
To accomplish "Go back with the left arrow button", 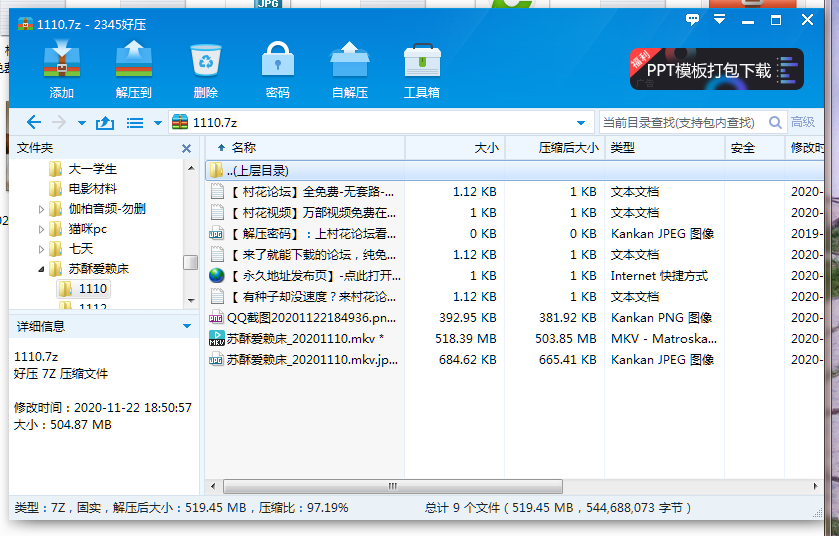I will pos(34,122).
